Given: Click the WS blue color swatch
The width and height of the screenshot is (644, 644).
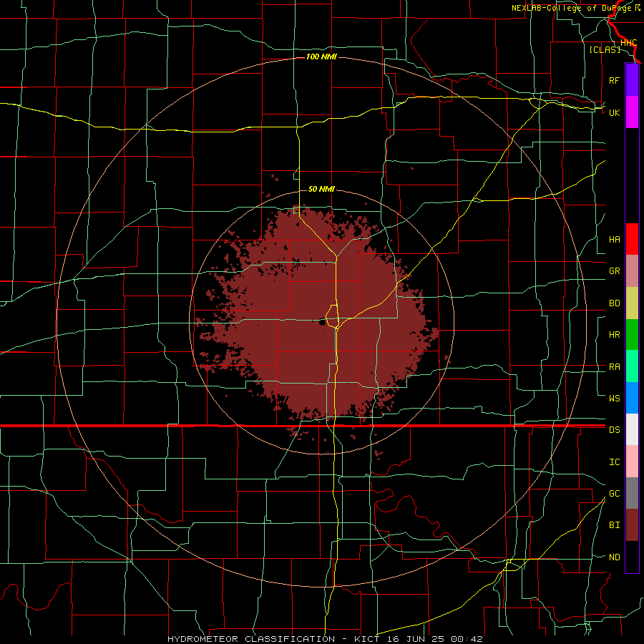Looking at the screenshot, I should 632,398.
